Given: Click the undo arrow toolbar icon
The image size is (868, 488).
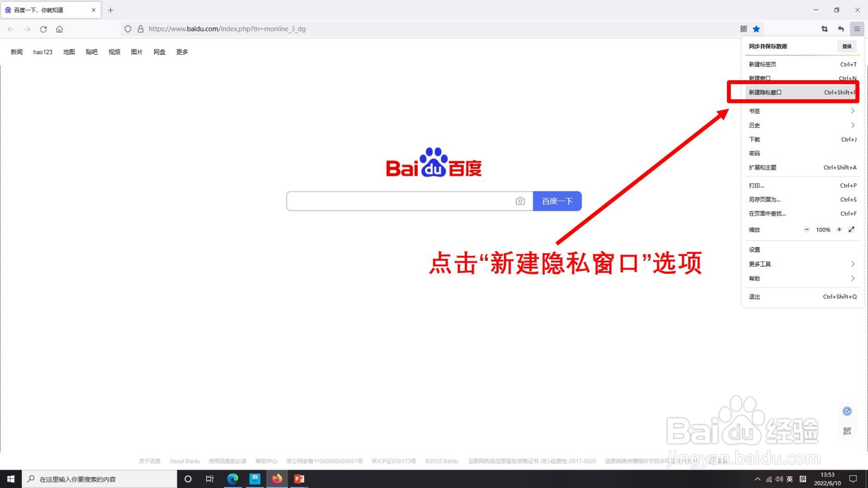Looking at the screenshot, I should click(841, 29).
